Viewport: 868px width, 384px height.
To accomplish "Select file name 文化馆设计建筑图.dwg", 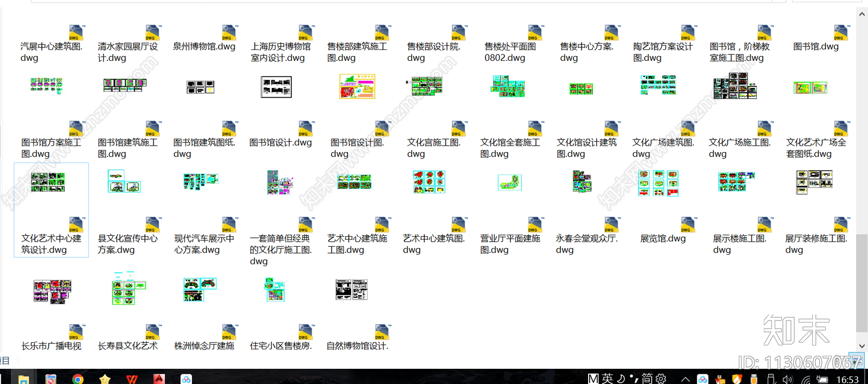I will point(586,148).
